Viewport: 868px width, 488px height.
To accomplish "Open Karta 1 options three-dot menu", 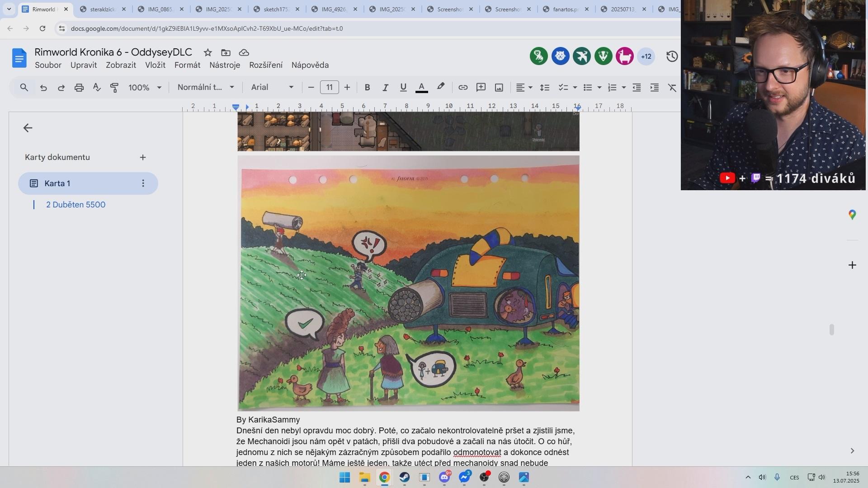I will [x=143, y=183].
